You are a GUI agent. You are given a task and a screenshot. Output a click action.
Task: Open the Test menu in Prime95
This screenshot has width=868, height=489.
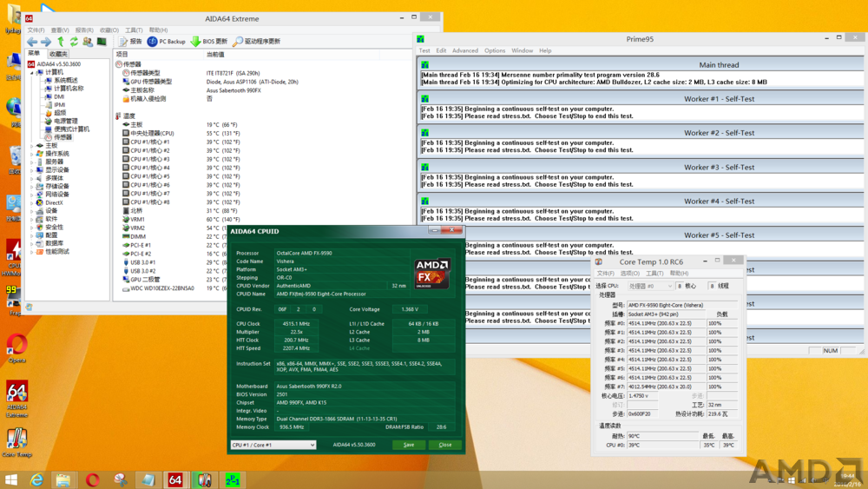[x=424, y=50]
